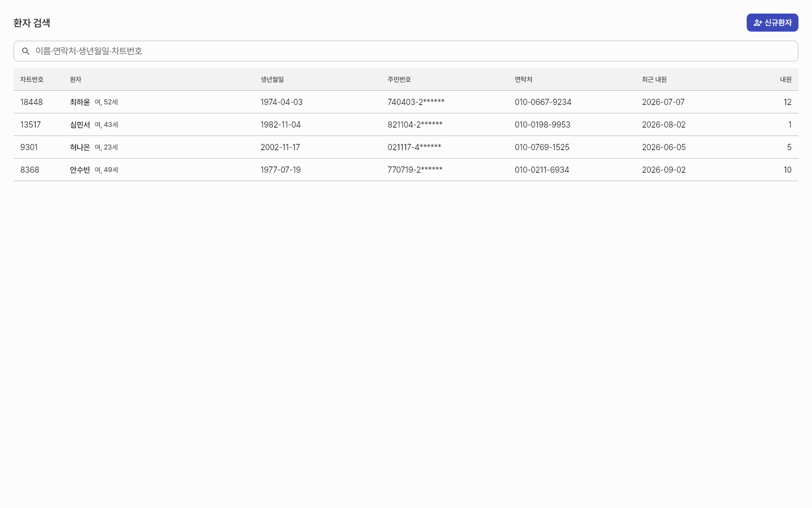Click last visit date 2026-09-02

664,170
